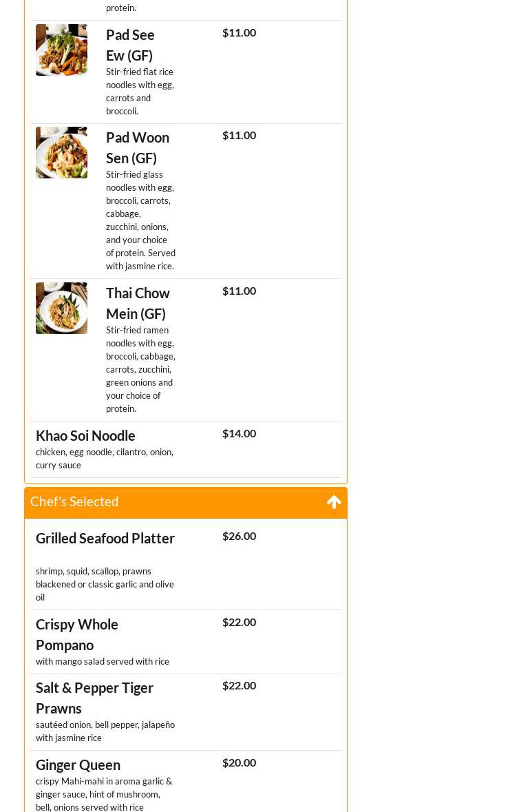Open the Thai Chow Mein dish photo

click(x=61, y=308)
